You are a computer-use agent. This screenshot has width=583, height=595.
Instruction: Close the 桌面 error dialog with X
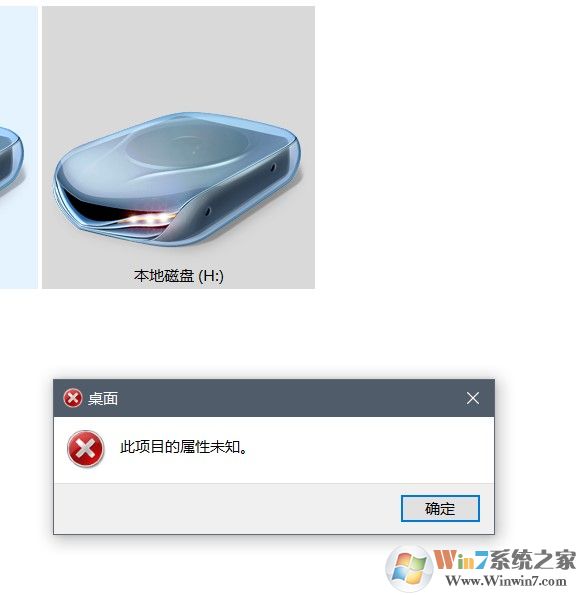473,398
